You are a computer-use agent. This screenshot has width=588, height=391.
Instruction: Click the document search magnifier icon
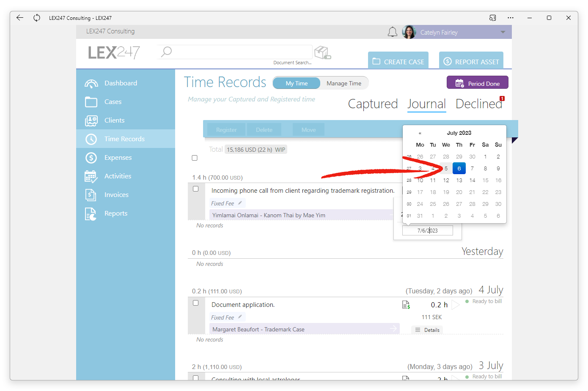tap(167, 52)
